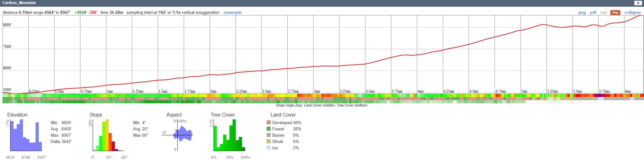
Task: Click the Tree Cover heading
Action: click(223, 115)
